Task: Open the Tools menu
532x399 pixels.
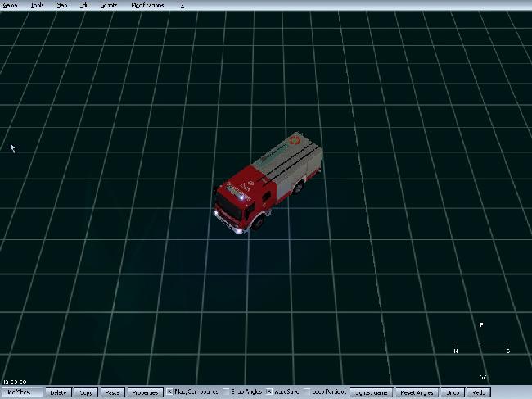Action: coord(37,6)
